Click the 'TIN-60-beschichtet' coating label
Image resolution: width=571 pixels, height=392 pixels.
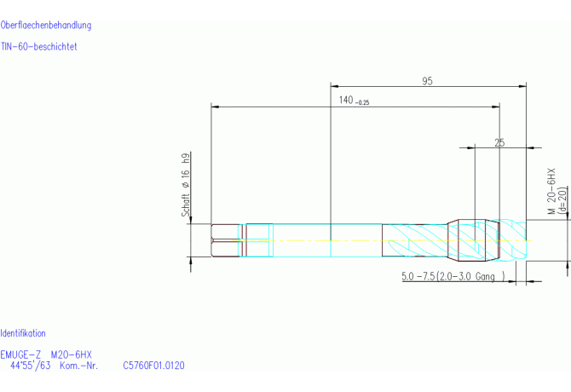coord(39,47)
